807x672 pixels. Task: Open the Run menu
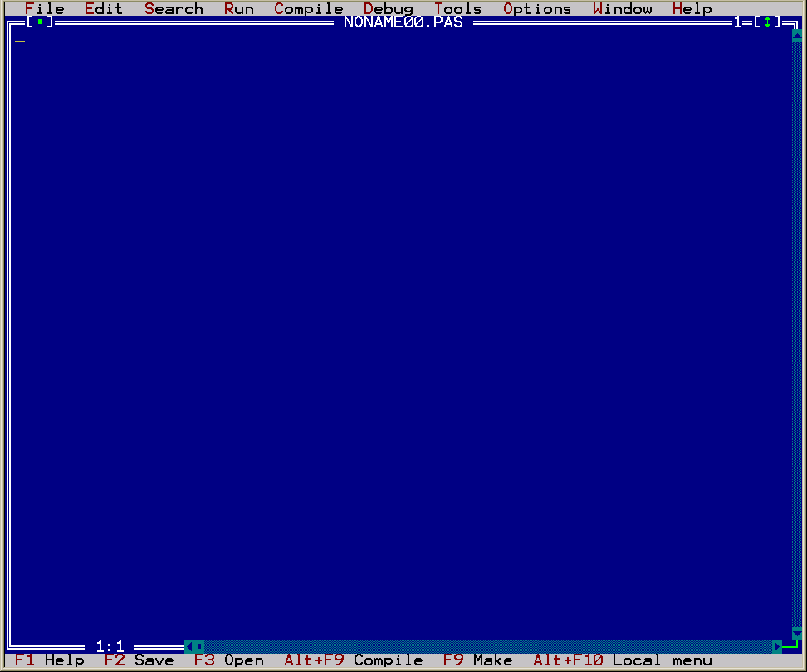coord(239,9)
